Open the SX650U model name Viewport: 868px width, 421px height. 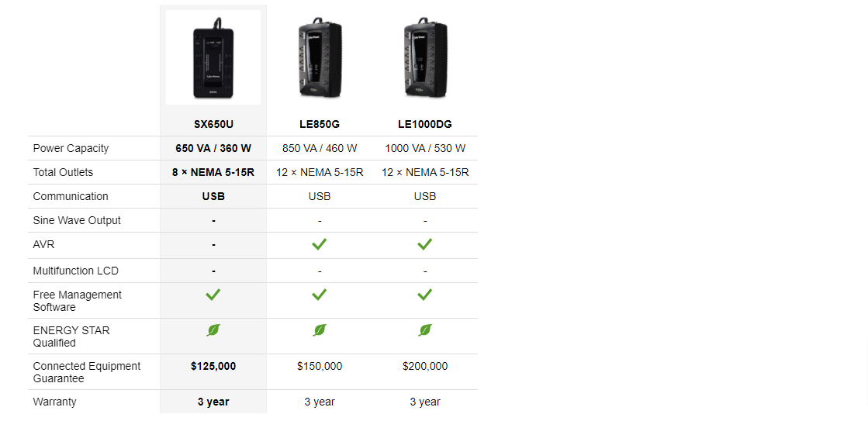213,124
